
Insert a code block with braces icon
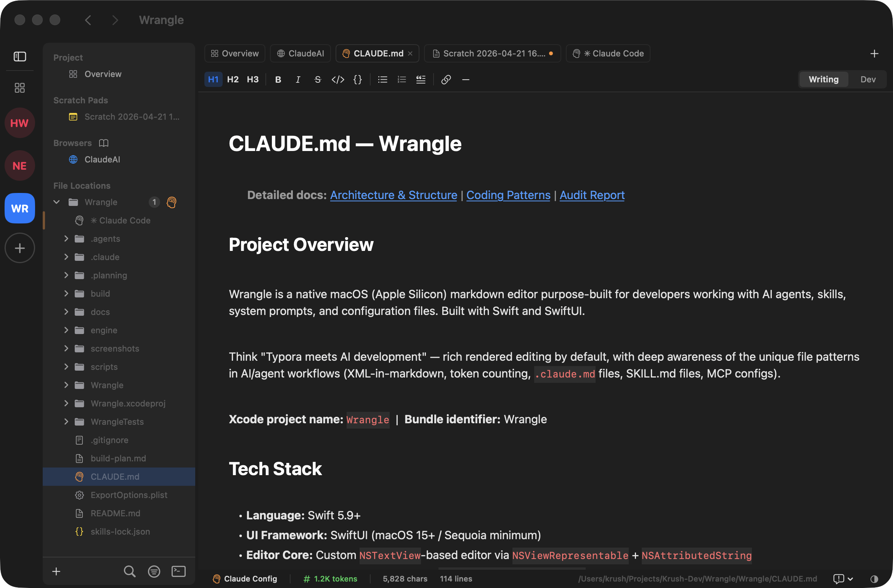[x=358, y=79]
